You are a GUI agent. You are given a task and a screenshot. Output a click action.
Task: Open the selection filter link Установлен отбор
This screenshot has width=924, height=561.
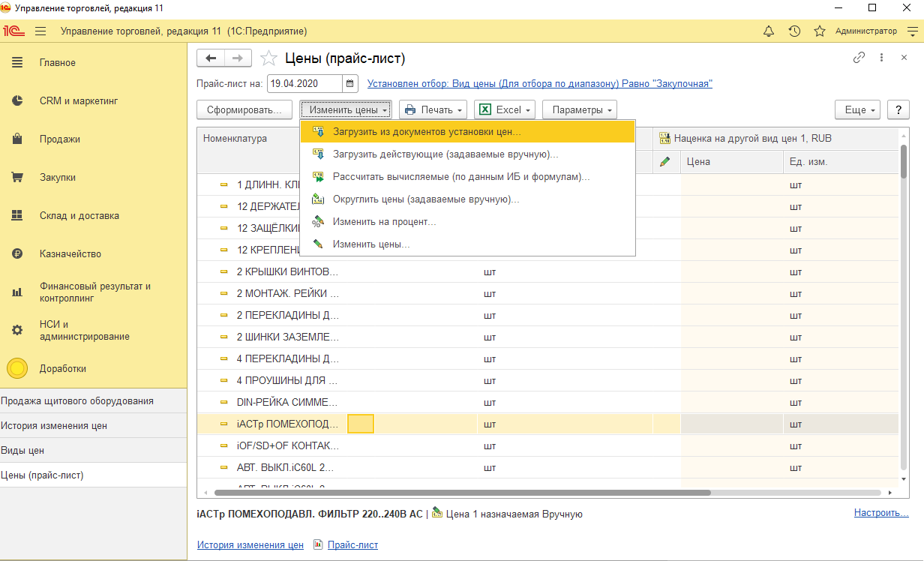point(540,84)
